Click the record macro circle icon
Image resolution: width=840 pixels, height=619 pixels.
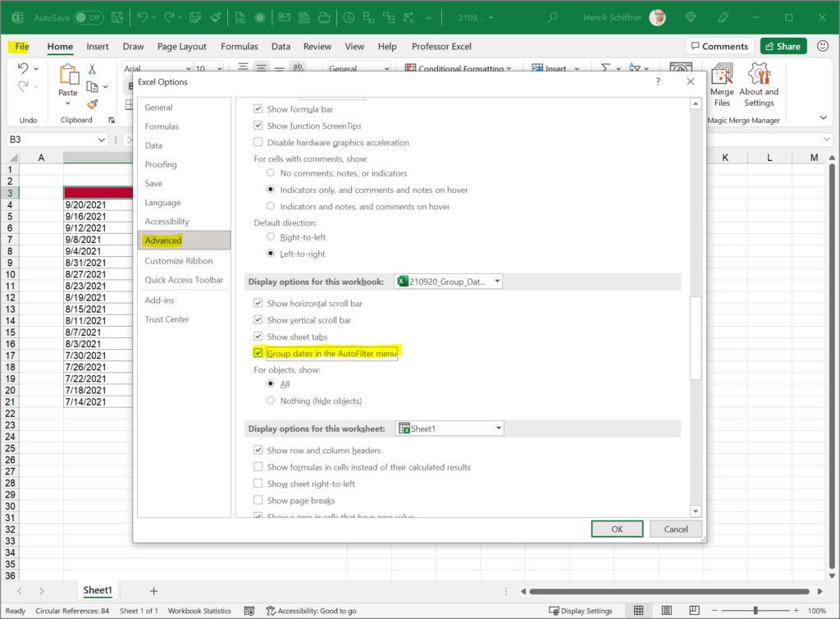[260, 18]
